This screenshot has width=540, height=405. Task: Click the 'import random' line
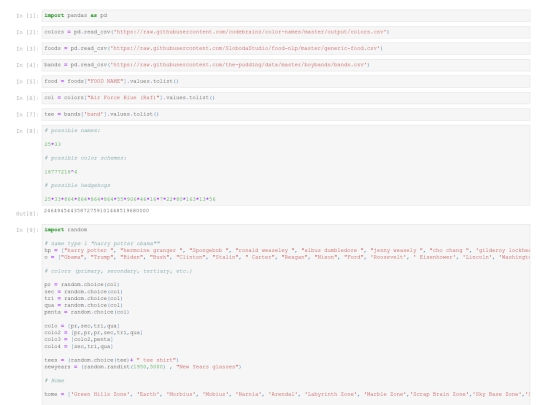click(x=65, y=230)
